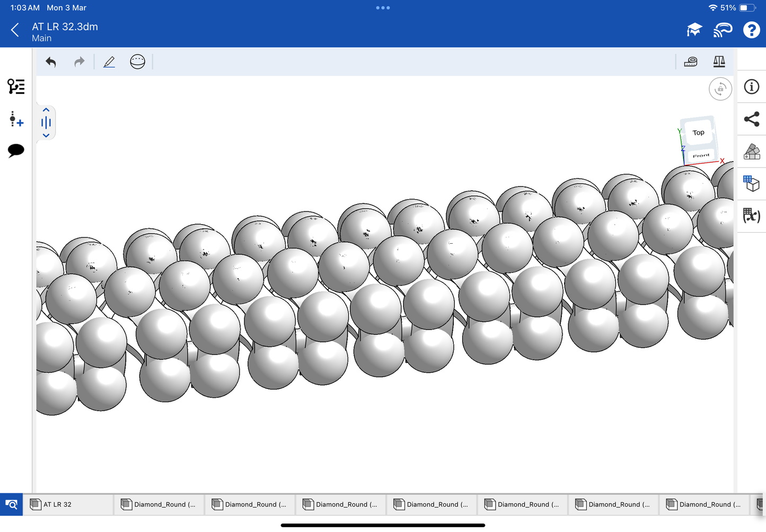
Task: Undo the last action
Action: pyautogui.click(x=51, y=62)
